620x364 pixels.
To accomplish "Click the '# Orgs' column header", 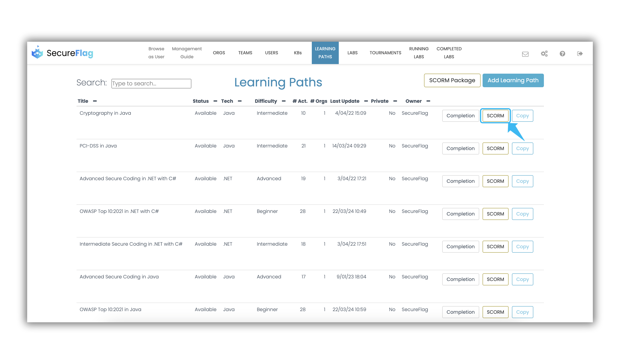I will [319, 101].
